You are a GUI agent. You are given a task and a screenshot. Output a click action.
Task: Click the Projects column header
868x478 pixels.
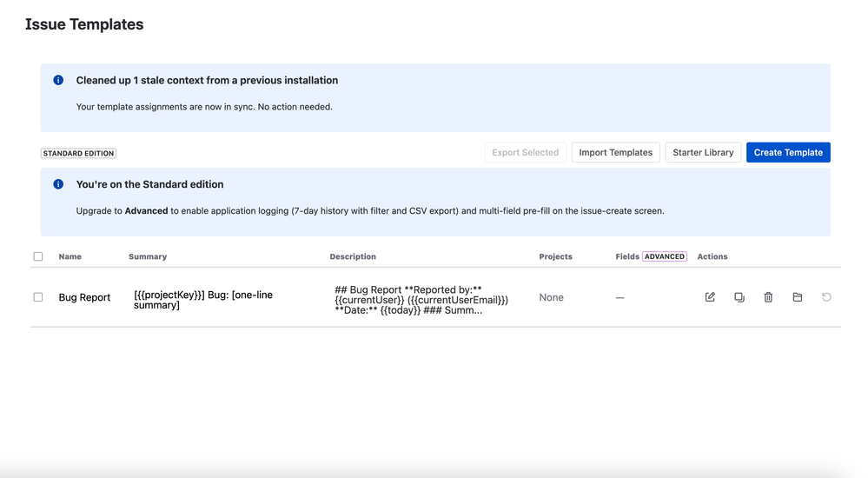[556, 256]
